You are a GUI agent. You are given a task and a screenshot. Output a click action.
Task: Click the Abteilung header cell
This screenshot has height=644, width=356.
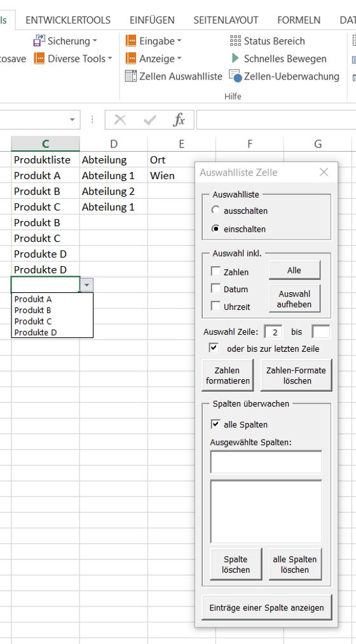113,160
